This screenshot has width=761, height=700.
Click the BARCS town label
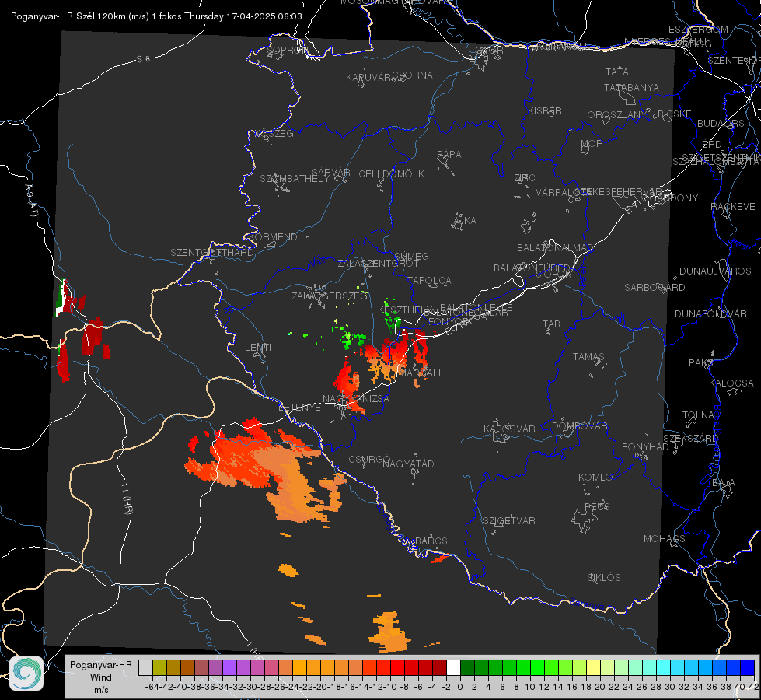coord(431,541)
